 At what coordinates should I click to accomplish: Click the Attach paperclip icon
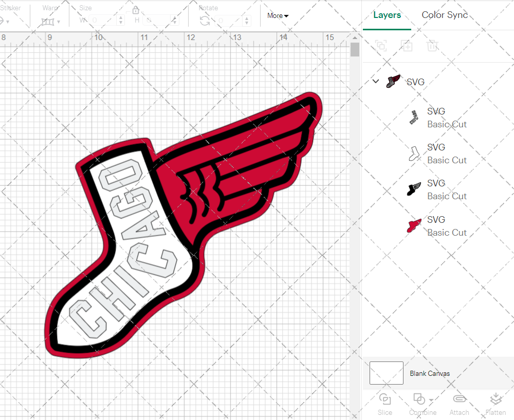point(459,399)
